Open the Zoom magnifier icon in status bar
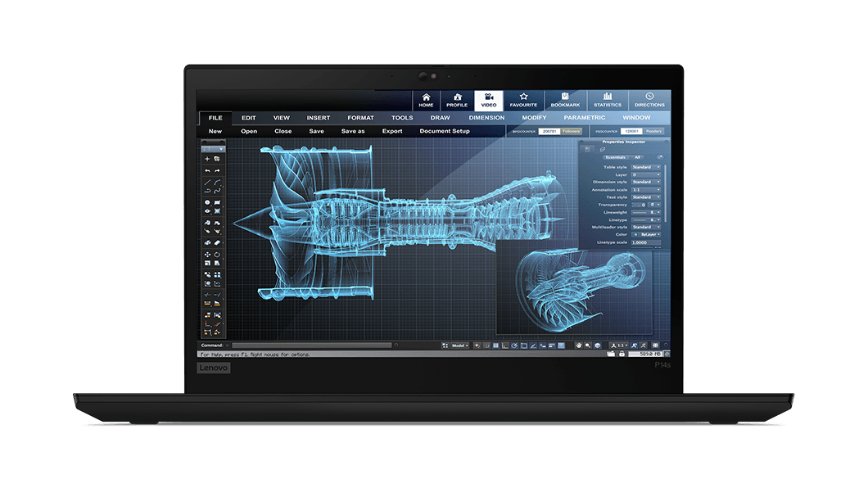This screenshot has width=868, height=488. click(x=585, y=346)
